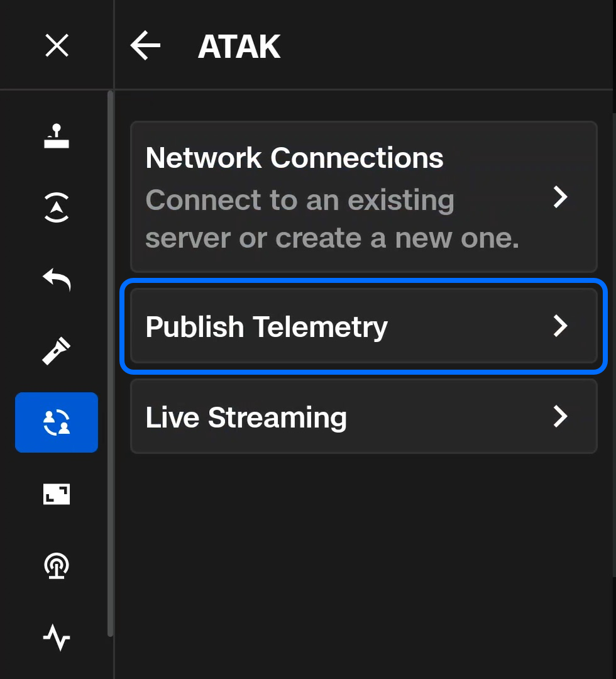Screen dimensions: 616x679
Task: Navigate back using the ATAK header arrow
Action: pos(145,45)
